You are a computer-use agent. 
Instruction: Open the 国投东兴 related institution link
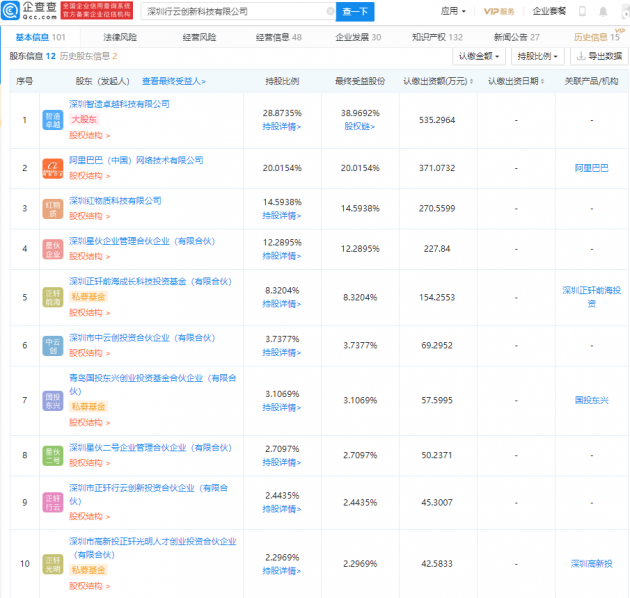(x=591, y=400)
